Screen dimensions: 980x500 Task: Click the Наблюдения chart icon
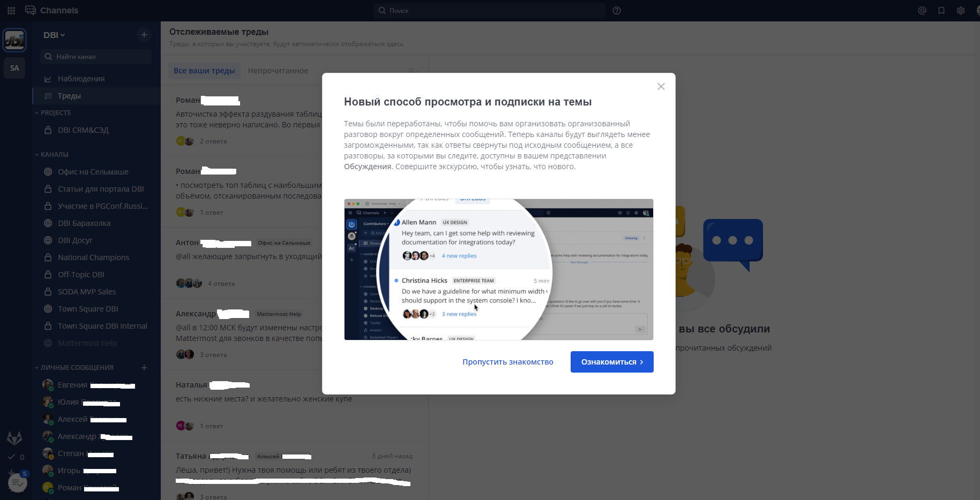[48, 79]
